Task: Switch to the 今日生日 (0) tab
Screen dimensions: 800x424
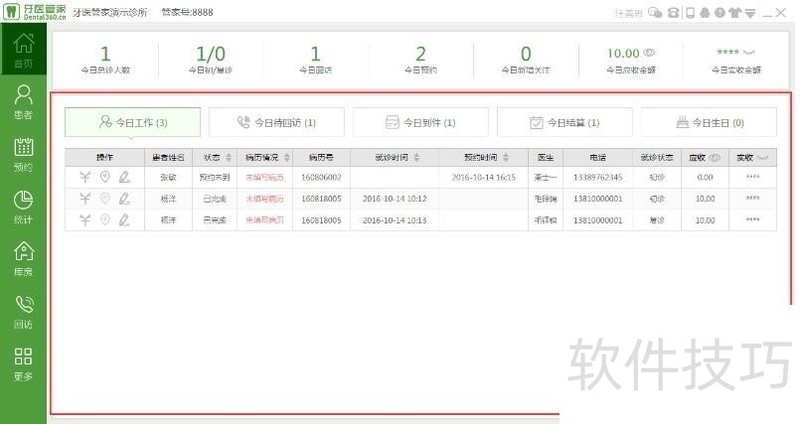Action: (x=709, y=122)
